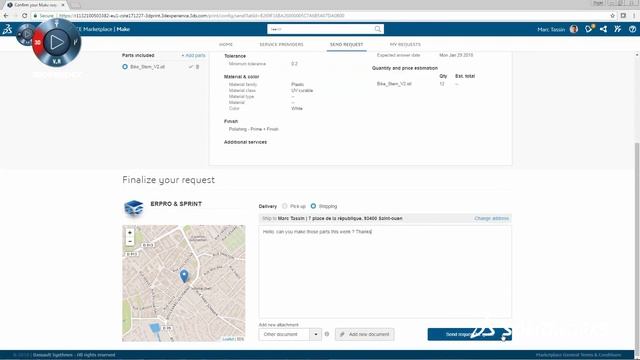
Task: Open the help question mark icon
Action: click(632, 29)
